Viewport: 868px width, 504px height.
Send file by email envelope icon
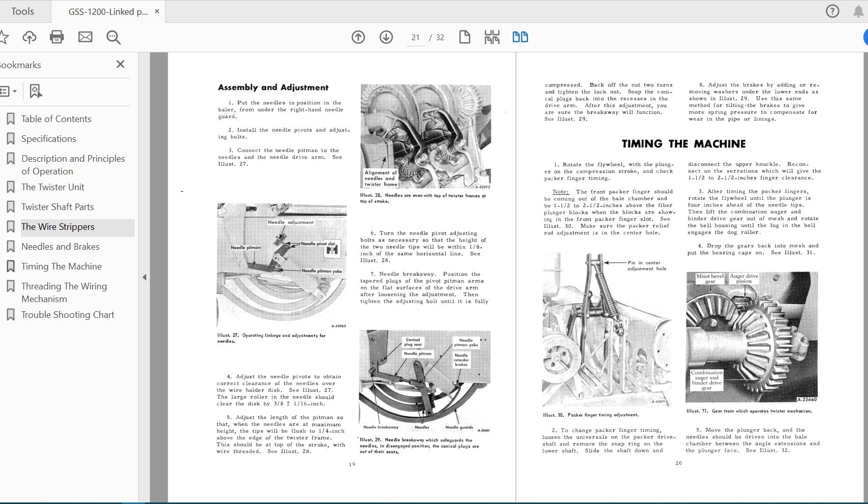pos(85,37)
